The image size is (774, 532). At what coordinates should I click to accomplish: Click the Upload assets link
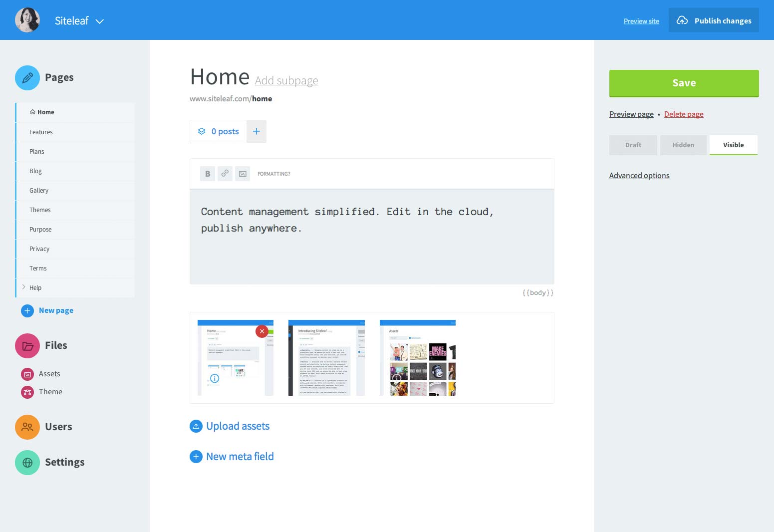pos(238,426)
